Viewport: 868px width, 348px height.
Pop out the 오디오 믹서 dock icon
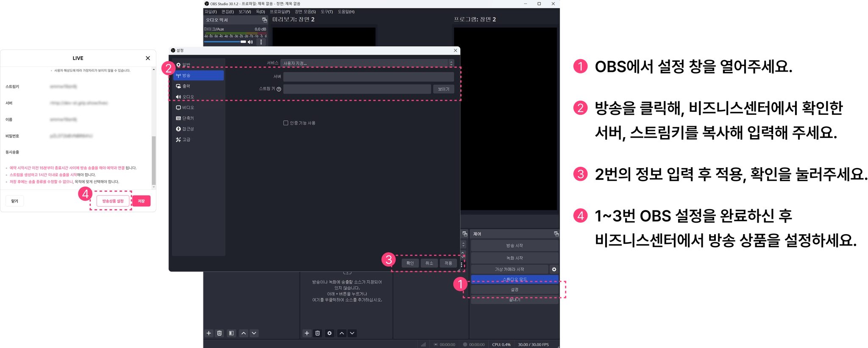click(x=264, y=20)
